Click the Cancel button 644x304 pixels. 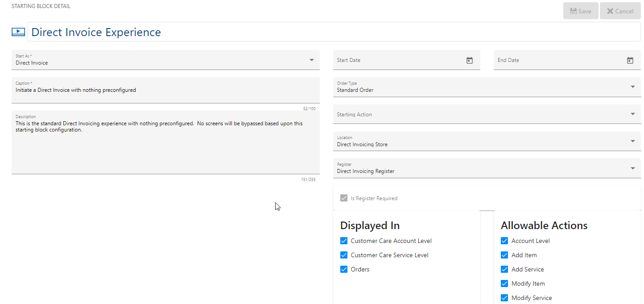pos(620,11)
